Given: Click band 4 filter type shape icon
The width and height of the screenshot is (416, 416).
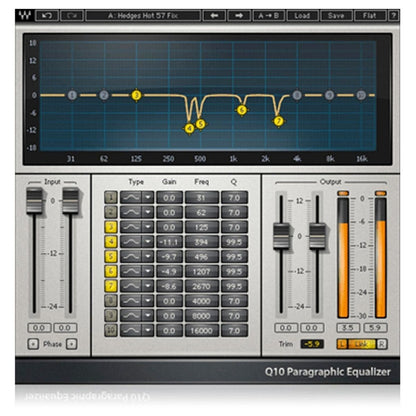Looking at the screenshot, I should tap(131, 242).
